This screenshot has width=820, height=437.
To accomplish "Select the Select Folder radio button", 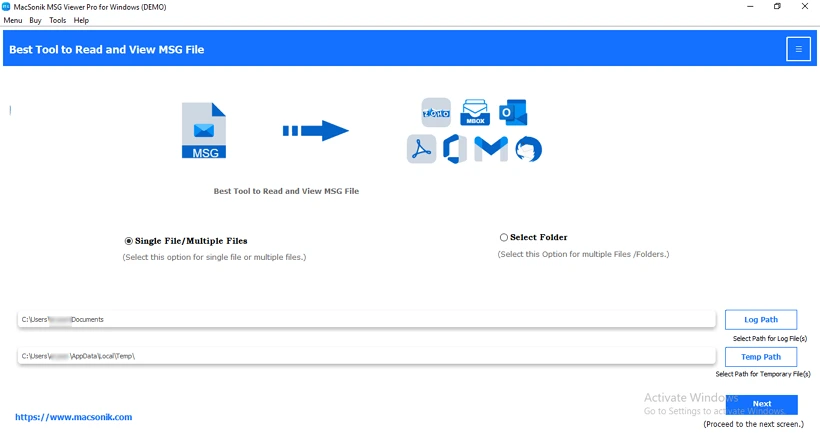I will (x=504, y=237).
